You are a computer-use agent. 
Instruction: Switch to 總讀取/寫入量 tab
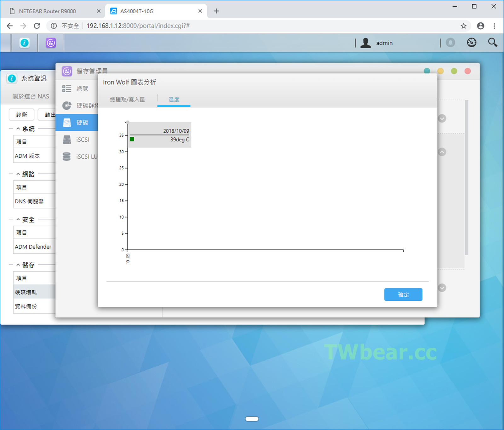127,100
